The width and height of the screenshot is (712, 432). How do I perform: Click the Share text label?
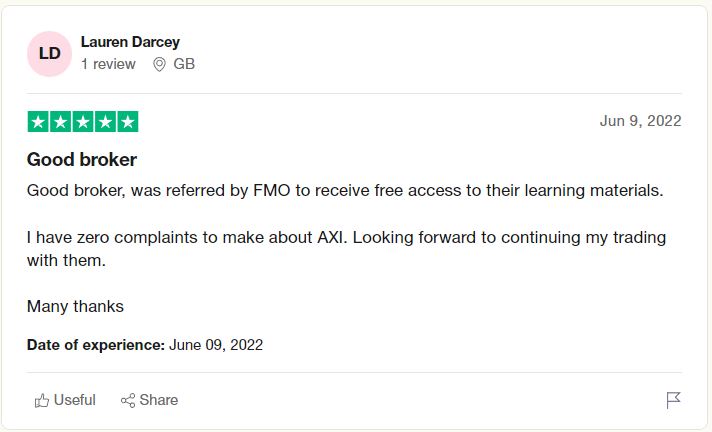pyautogui.click(x=159, y=400)
